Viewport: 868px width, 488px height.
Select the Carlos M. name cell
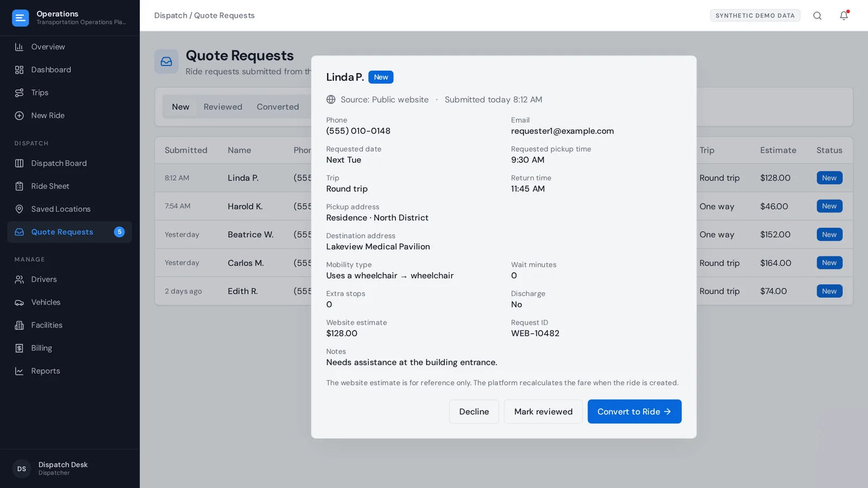246,263
